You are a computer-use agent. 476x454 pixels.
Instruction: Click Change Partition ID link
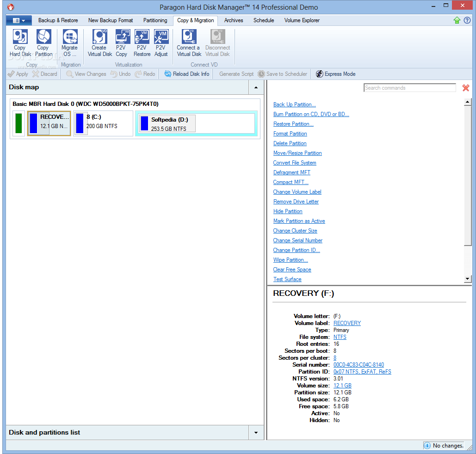(x=297, y=250)
